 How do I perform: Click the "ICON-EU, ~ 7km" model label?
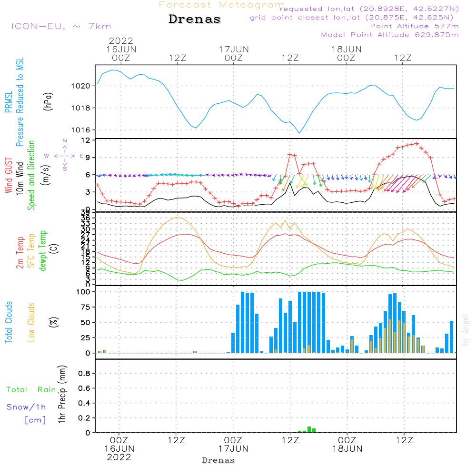pos(61,26)
